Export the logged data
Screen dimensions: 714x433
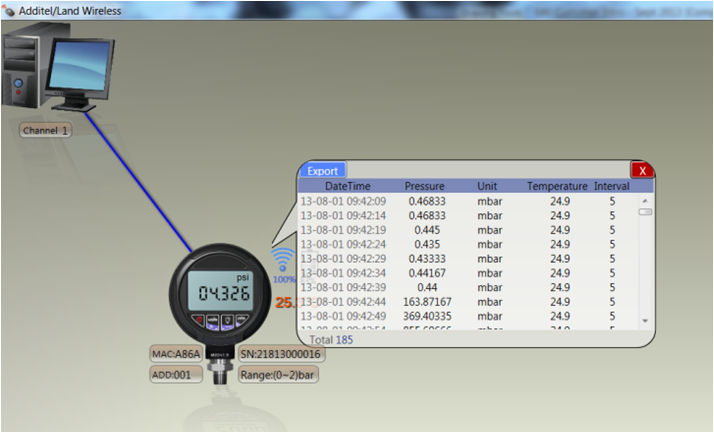click(322, 170)
